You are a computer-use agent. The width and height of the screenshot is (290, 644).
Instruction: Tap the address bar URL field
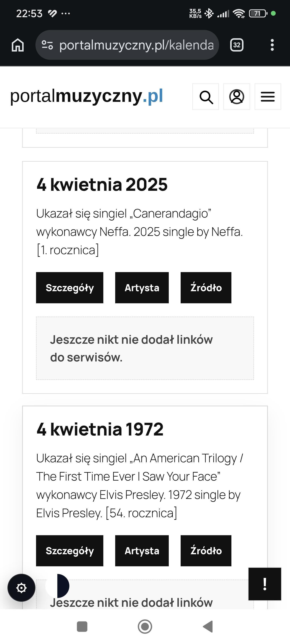coord(136,45)
